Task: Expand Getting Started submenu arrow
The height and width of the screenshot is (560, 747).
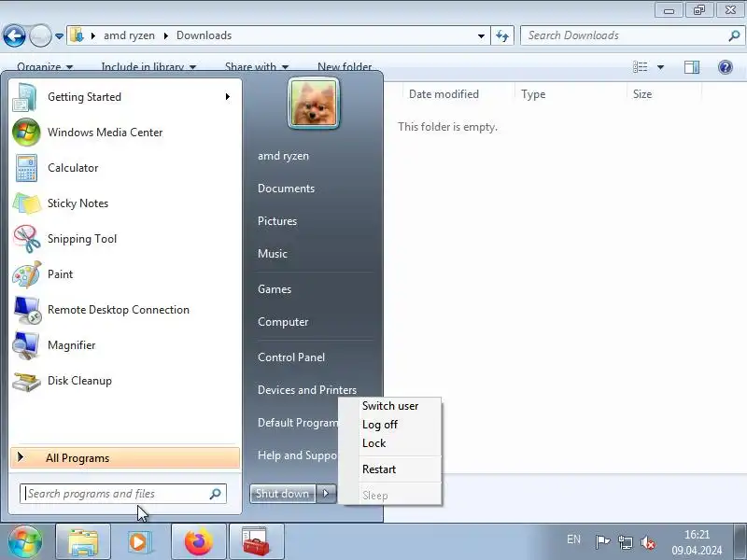Action: (x=228, y=97)
